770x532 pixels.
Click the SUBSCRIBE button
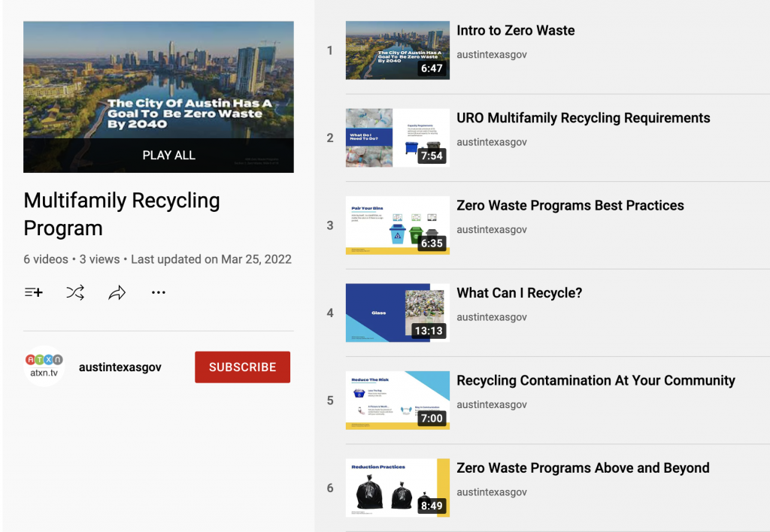(243, 367)
